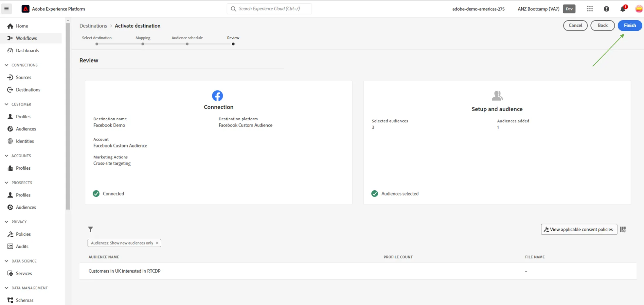This screenshot has width=644, height=305.
Task: Open the hamburger navigation menu
Action: 6,9
